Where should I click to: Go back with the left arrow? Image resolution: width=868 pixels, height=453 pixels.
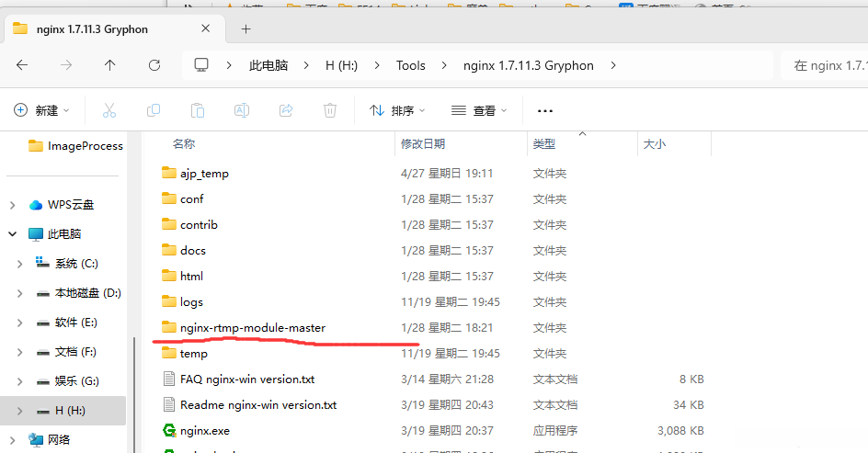[x=22, y=65]
